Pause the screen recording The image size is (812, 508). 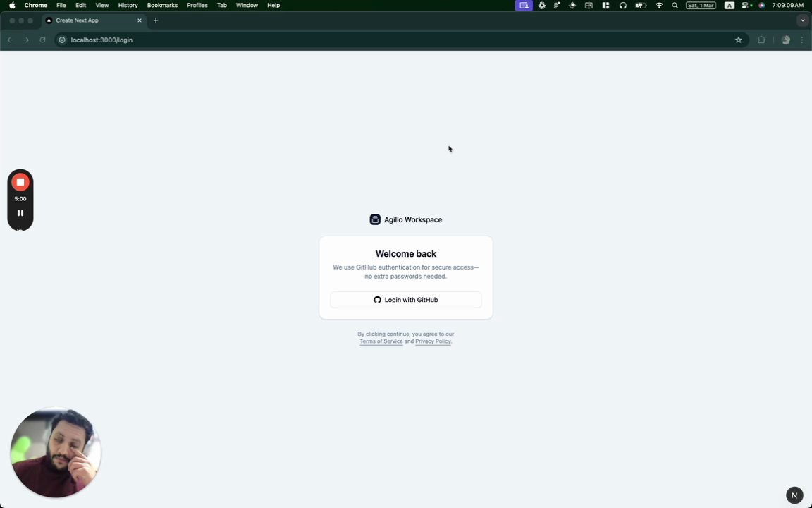[20, 213]
